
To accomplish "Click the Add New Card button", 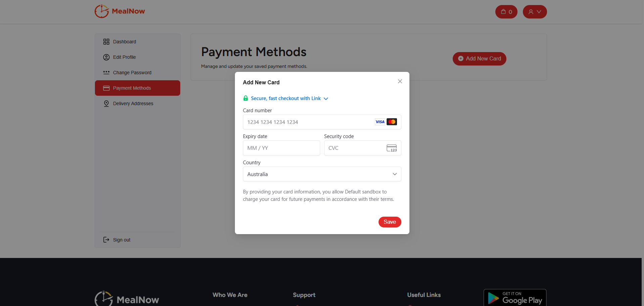I will (x=479, y=58).
